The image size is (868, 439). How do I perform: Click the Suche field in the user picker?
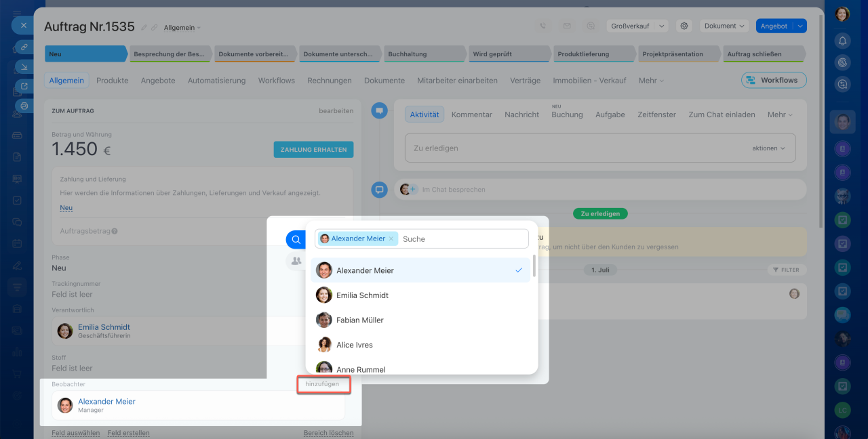click(461, 239)
